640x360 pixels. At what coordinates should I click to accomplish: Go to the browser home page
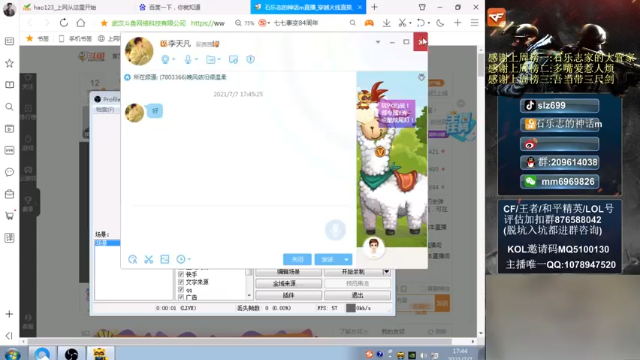pos(81,23)
